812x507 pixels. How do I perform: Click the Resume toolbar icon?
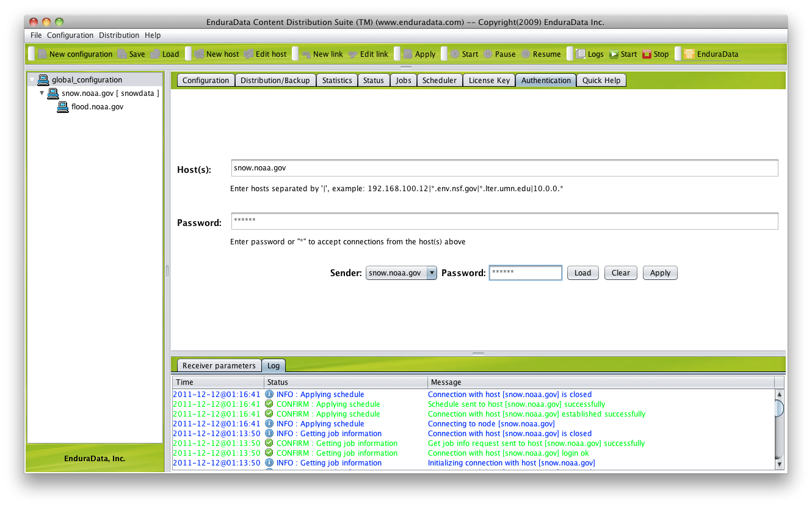click(x=526, y=54)
